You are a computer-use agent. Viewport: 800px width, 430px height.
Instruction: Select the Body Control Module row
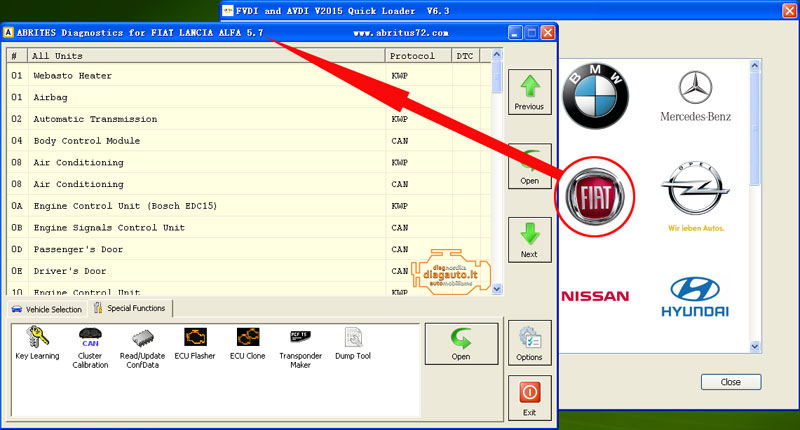click(x=87, y=141)
